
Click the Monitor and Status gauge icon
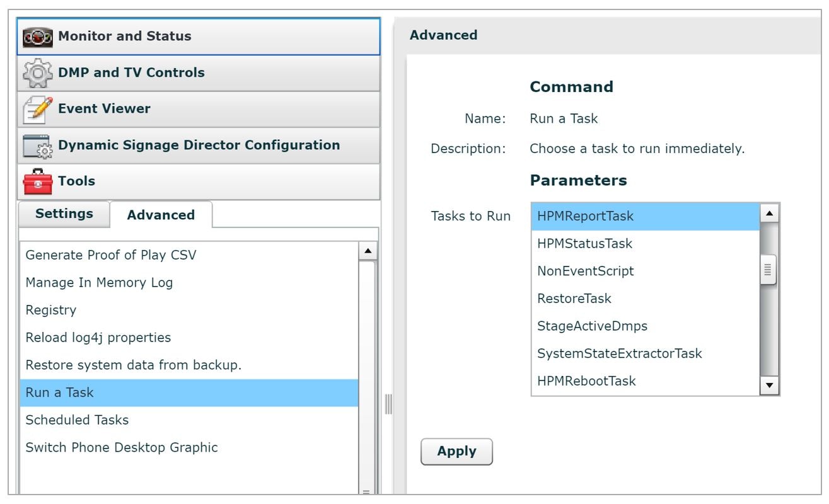pos(38,37)
